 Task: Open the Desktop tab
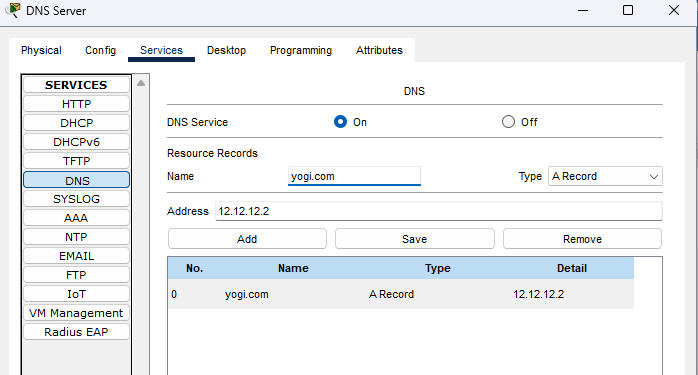(x=226, y=50)
